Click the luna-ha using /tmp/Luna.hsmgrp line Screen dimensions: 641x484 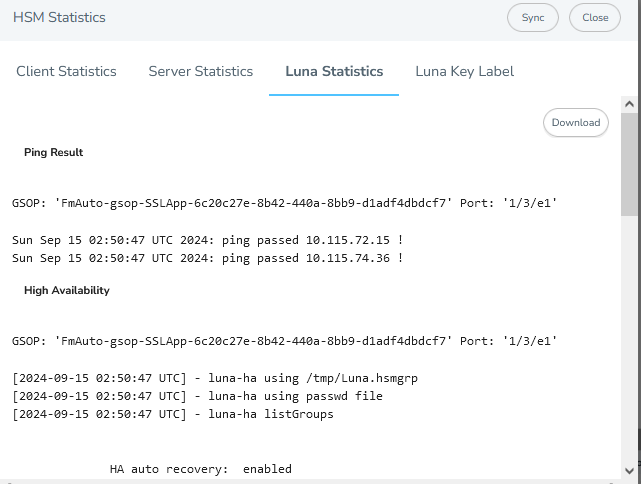coord(215,378)
